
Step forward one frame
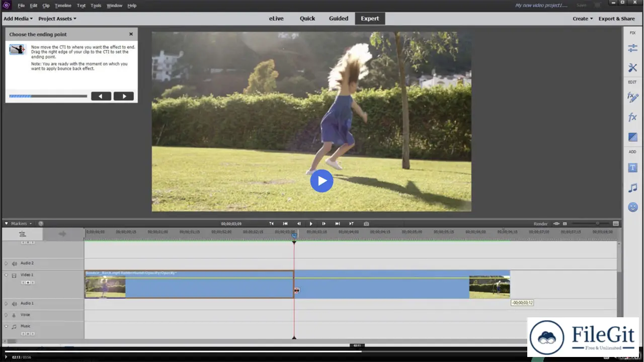[x=324, y=224]
